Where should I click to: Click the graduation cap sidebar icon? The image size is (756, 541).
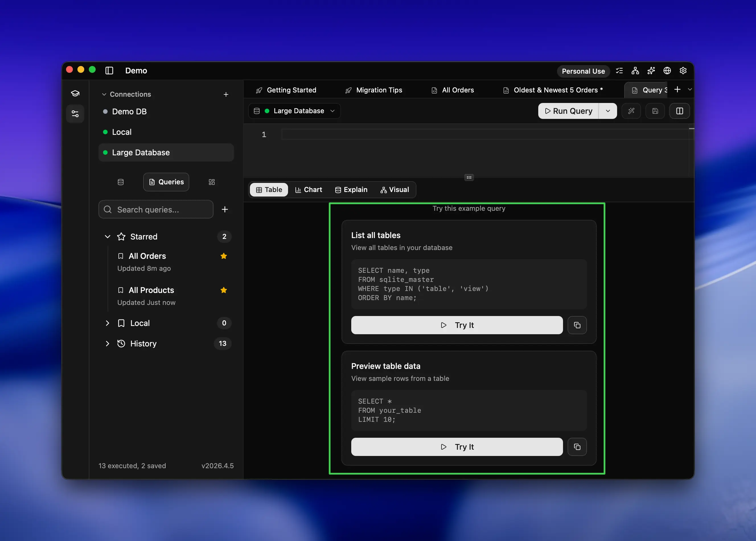coord(75,93)
